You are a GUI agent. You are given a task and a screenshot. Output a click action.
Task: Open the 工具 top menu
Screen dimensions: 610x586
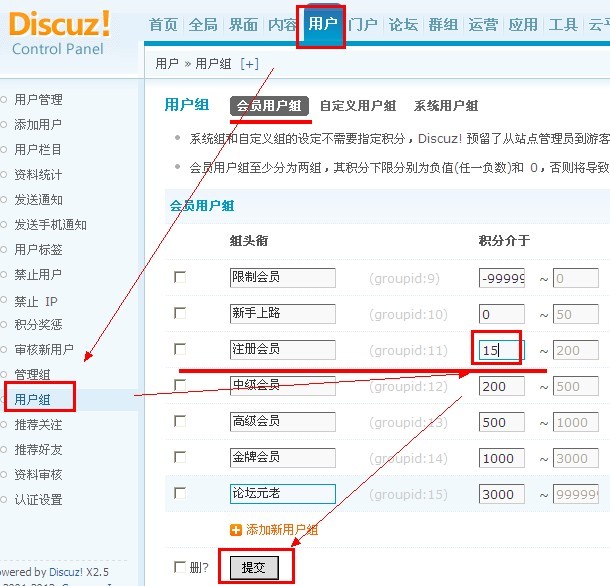[563, 25]
